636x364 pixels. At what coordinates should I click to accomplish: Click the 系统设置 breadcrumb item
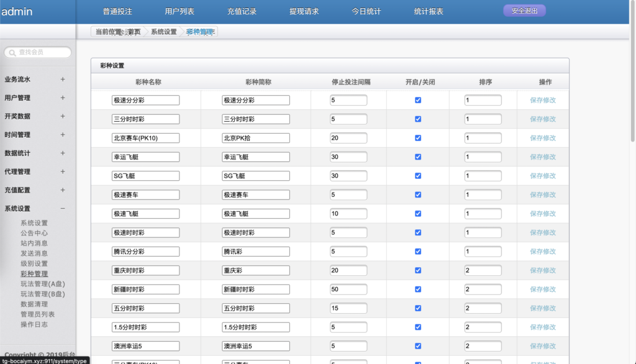click(x=163, y=32)
